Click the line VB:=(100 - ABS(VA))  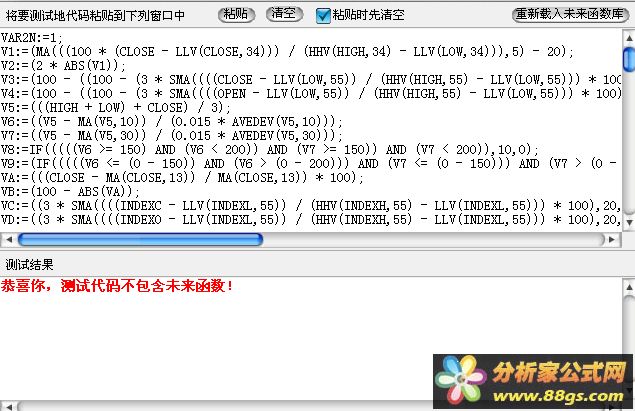pos(70,192)
